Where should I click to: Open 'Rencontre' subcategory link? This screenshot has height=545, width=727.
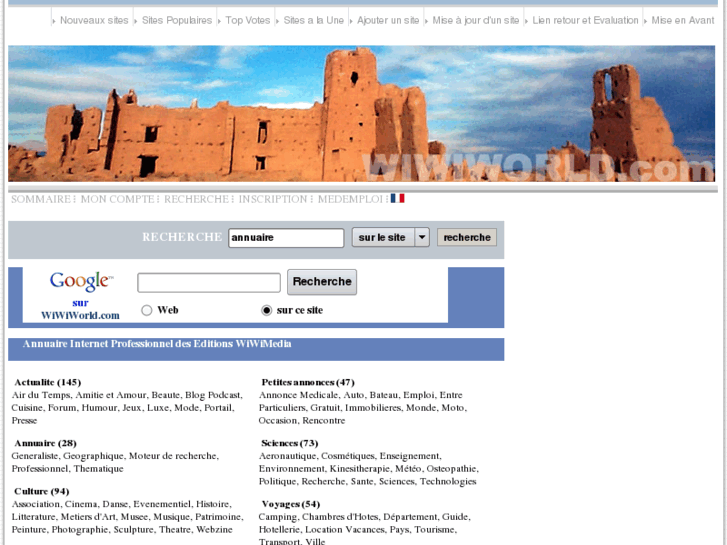click(x=324, y=420)
